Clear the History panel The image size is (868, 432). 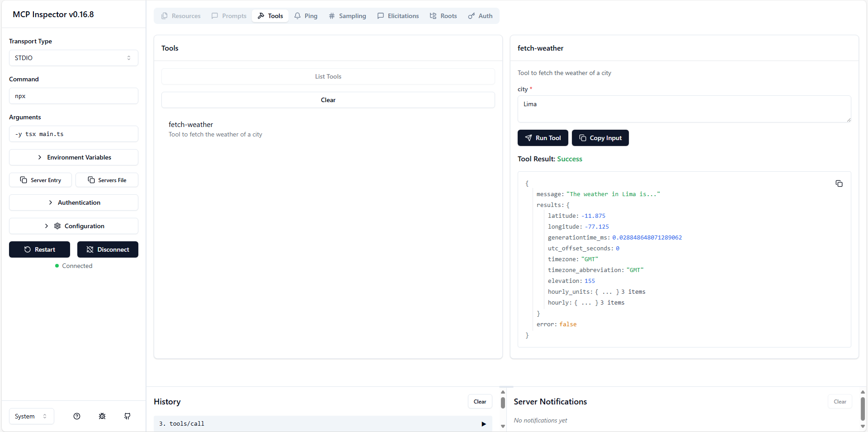click(x=480, y=402)
